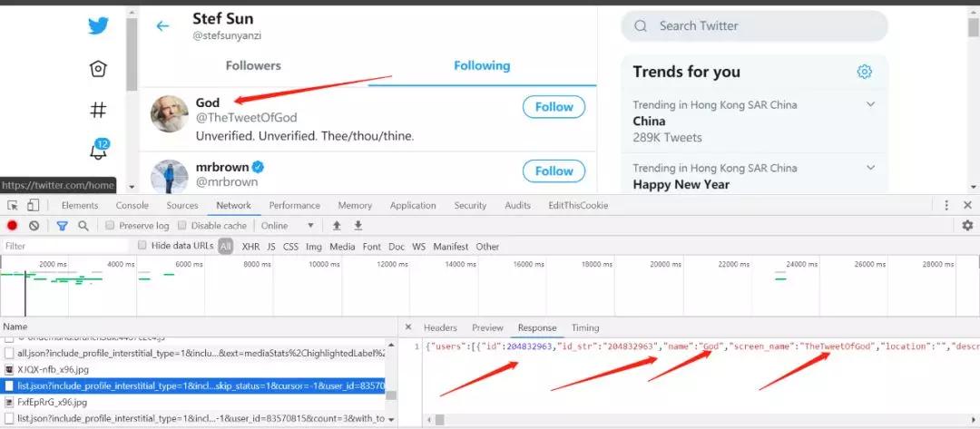
Task: Check Hide data URLs option
Action: pyautogui.click(x=142, y=246)
